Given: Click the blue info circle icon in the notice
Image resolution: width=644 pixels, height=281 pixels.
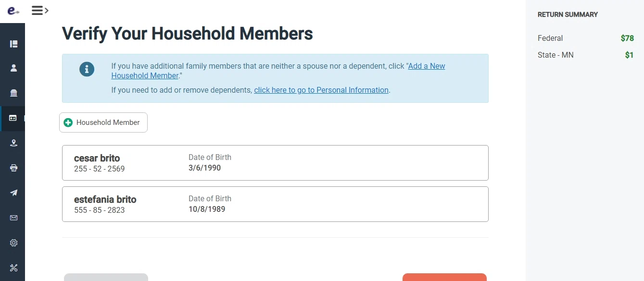Looking at the screenshot, I should point(87,69).
